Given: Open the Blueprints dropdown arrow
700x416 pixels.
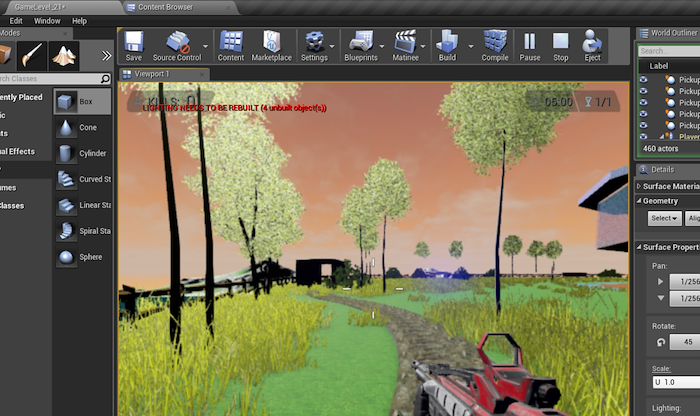Looking at the screenshot, I should coord(382,46).
